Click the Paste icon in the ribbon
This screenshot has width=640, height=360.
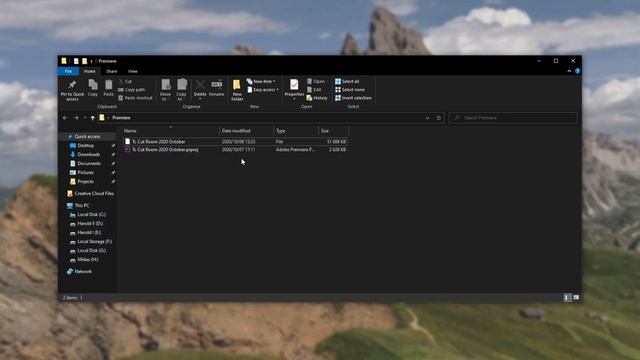pos(108,88)
